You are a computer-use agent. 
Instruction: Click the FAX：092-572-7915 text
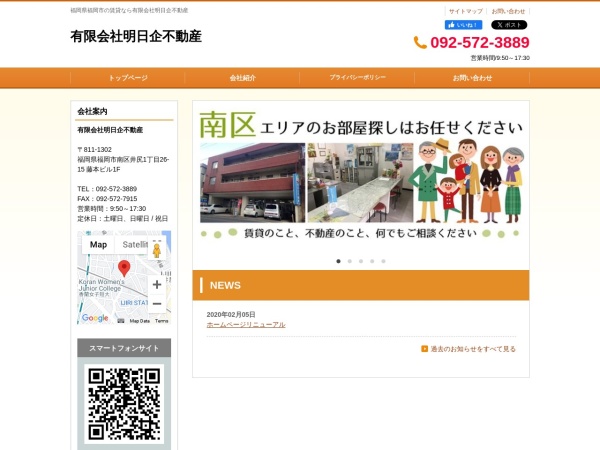pos(107,199)
